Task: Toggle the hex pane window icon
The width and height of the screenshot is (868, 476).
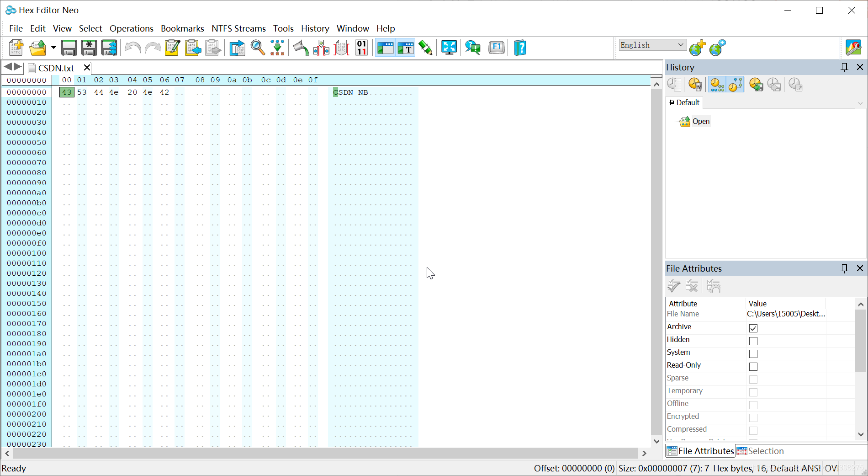Action: [x=385, y=48]
